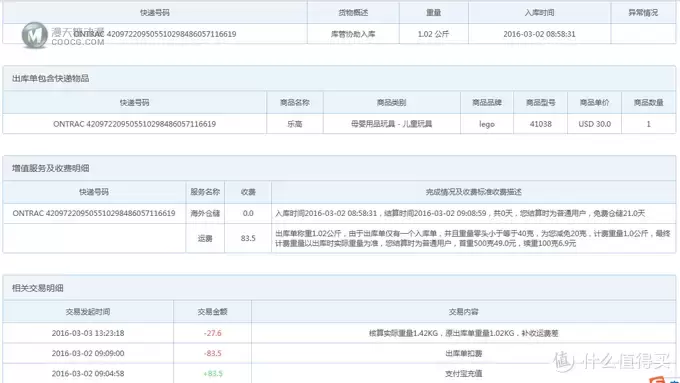Select the ONTRAC tracking number in the '海外仓储' row
Screen dimensions: 680x383
click(x=94, y=213)
